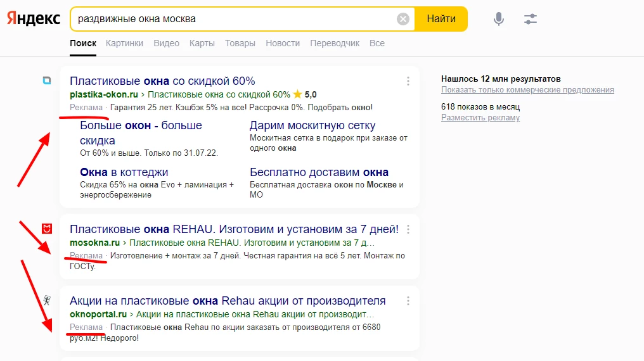
Task: Open 'Дарим москитную сетку' sitelink
Action: pos(312,125)
